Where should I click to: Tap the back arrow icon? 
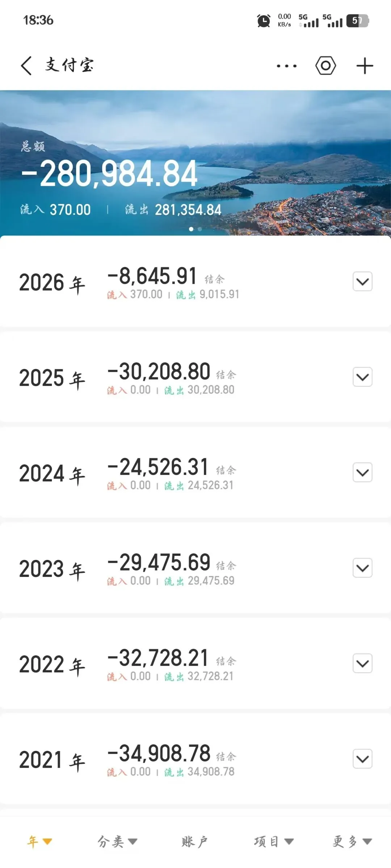pos(26,66)
